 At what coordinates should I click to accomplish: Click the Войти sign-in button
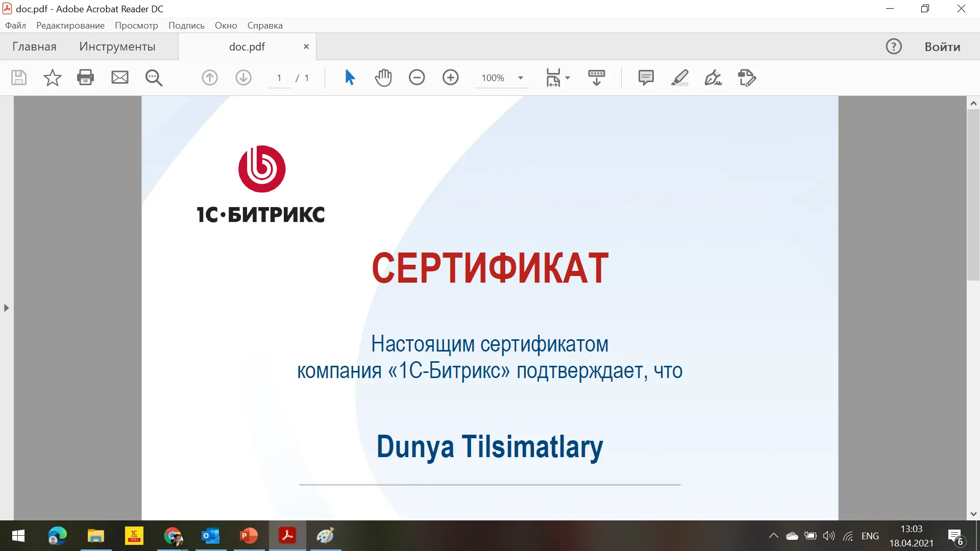coord(942,46)
